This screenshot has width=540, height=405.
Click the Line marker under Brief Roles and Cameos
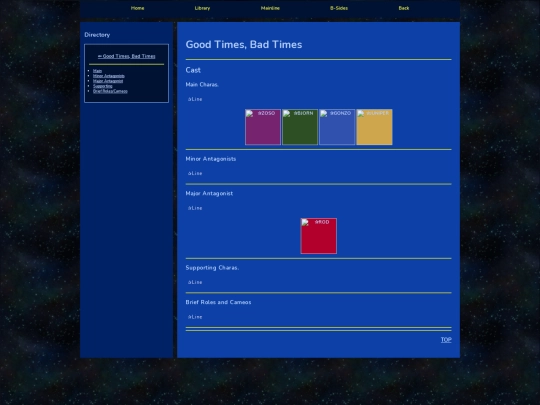tap(195, 317)
